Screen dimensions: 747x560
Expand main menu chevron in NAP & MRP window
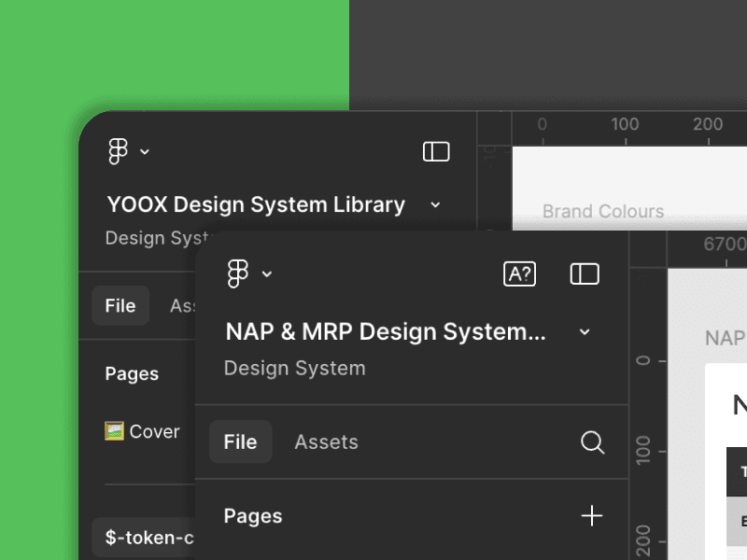pos(267,273)
